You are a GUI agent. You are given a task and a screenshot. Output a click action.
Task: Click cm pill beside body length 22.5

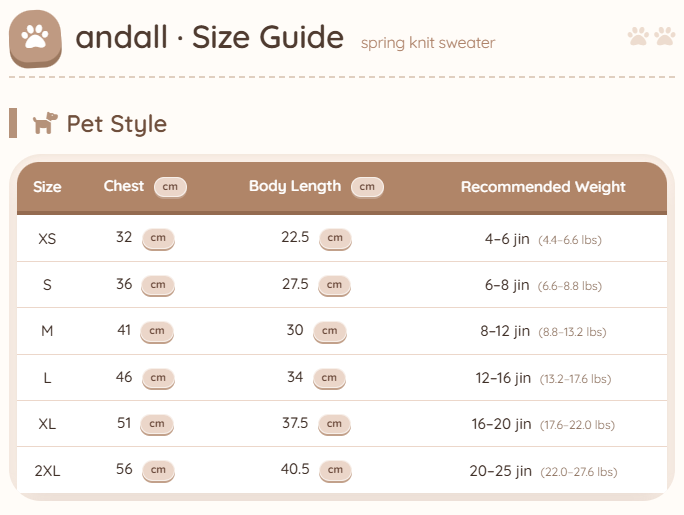pyautogui.click(x=334, y=238)
